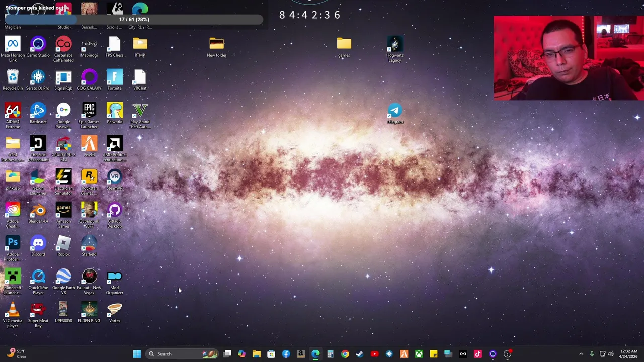The width and height of the screenshot is (644, 362).
Task: Select the VRChat file icon
Action: [140, 80]
